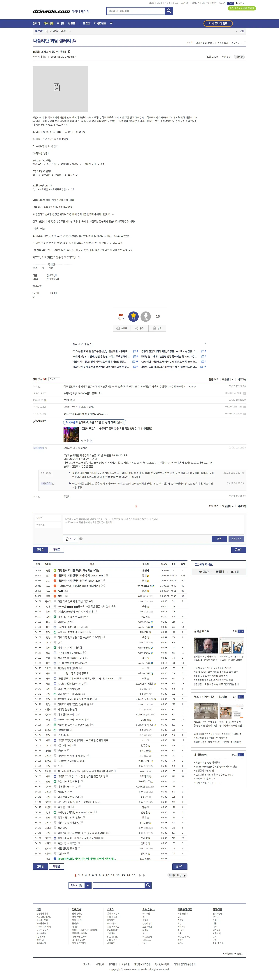Expand the arrow next to 이용안내
Viewport: 279px width, 980px height.
coord(245,43)
